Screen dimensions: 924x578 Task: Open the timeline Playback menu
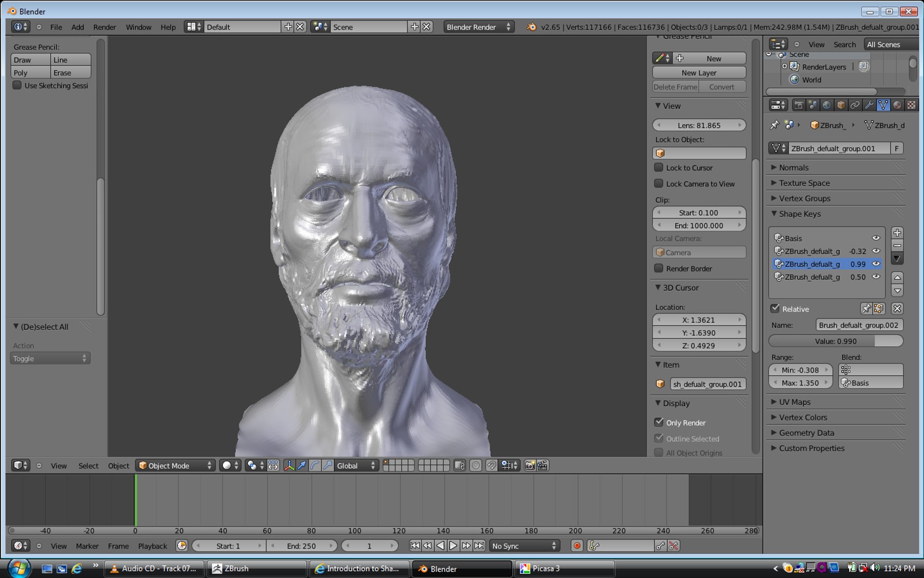pyautogui.click(x=152, y=546)
